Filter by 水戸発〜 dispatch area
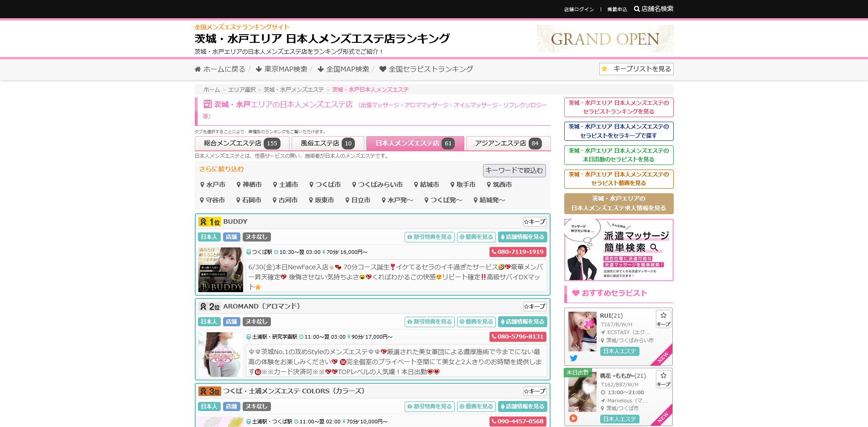The height and width of the screenshot is (427, 868). [398, 200]
